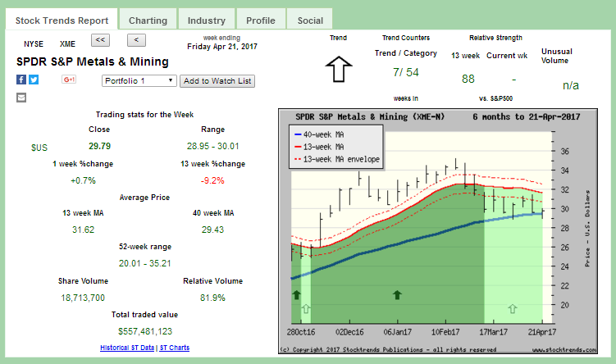Viewport: 616px width, 364px height.
Task: Email this report envelope icon
Action: pos(21,98)
